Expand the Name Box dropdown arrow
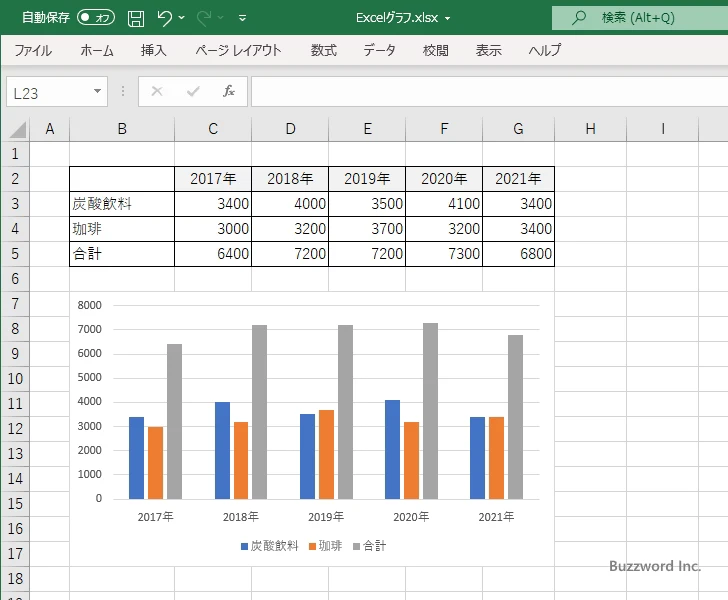Viewport: 728px width, 600px height. [97, 91]
